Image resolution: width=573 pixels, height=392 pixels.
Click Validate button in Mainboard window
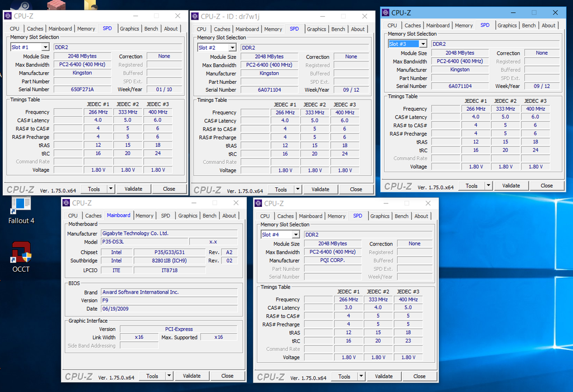click(192, 376)
